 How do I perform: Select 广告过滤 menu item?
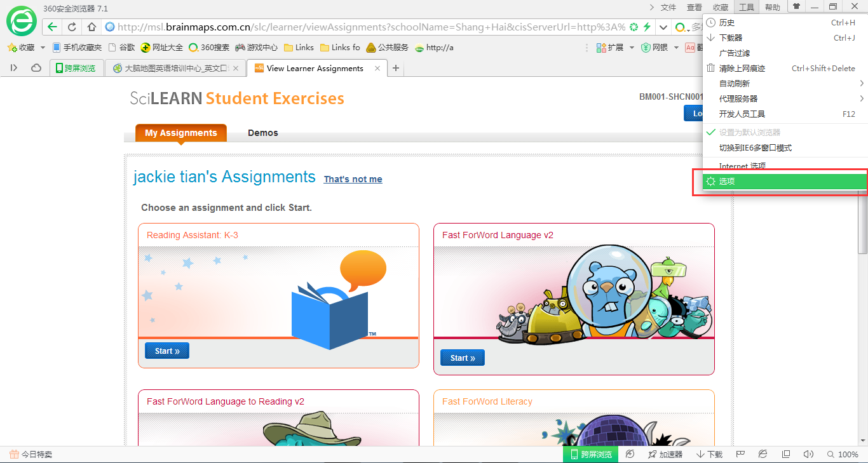(x=785, y=53)
